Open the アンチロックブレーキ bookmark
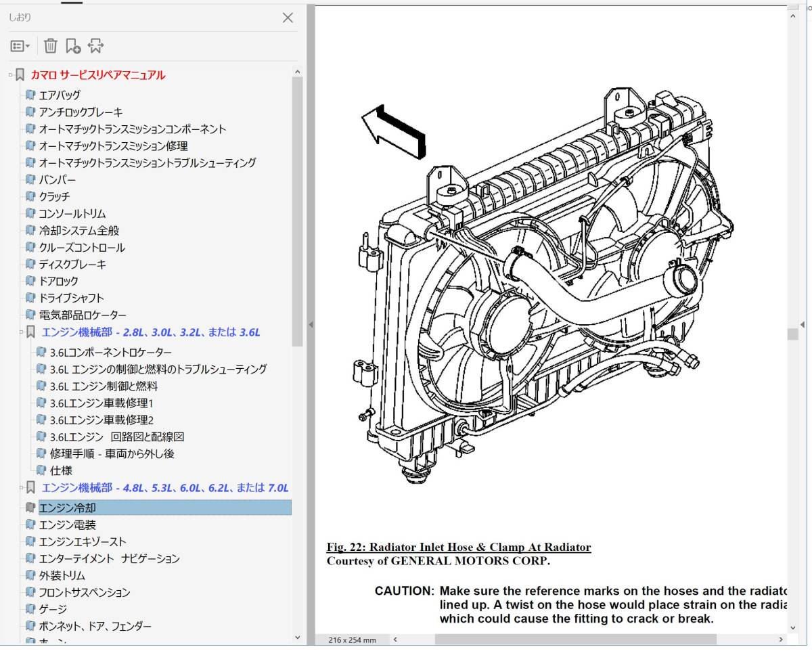Viewport: 812px width, 670px height. (81, 112)
